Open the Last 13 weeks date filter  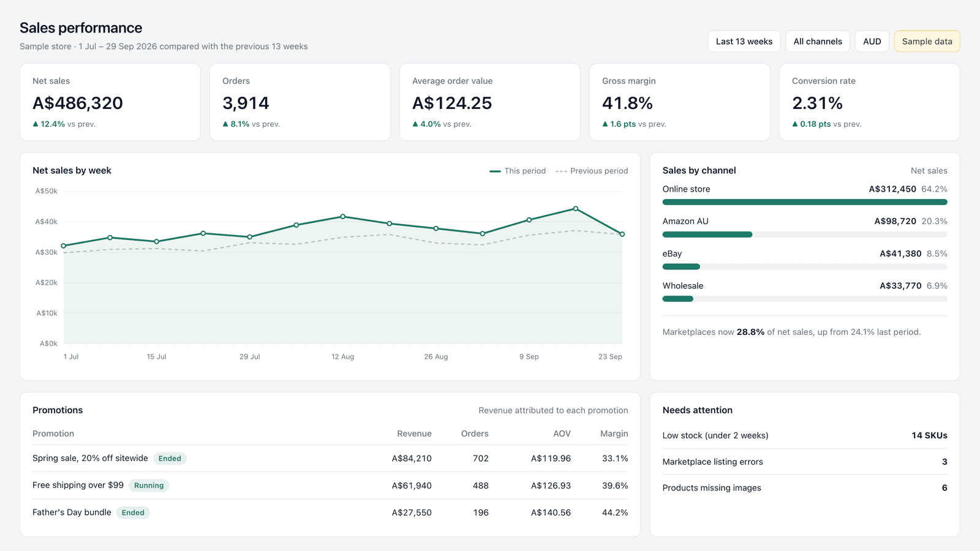click(744, 42)
